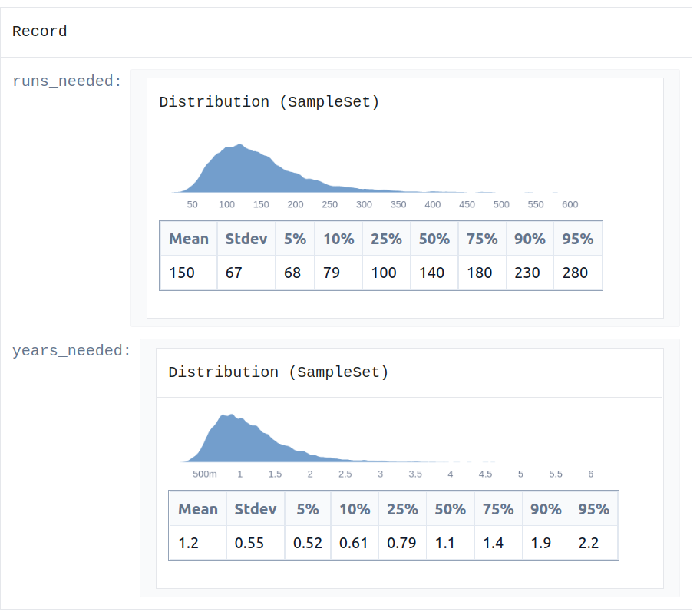Select the years_needed 95% value 2.2
700x615 pixels.
pyautogui.click(x=589, y=543)
